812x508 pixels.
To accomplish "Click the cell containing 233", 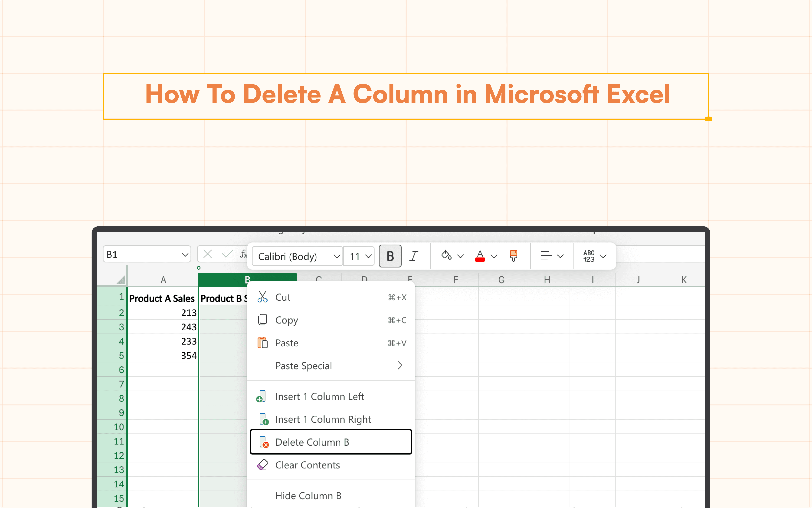I will [163, 341].
